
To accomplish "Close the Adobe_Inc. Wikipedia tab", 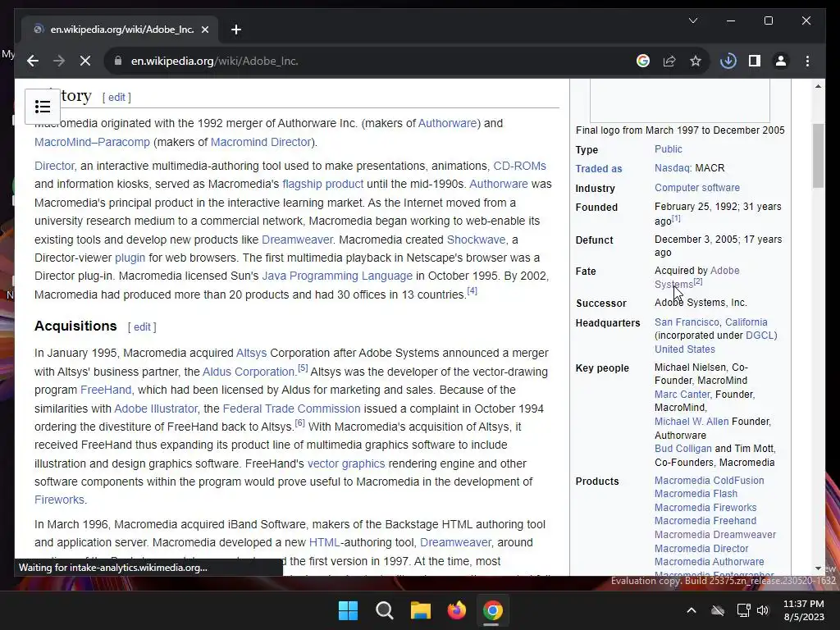I will coord(204,30).
